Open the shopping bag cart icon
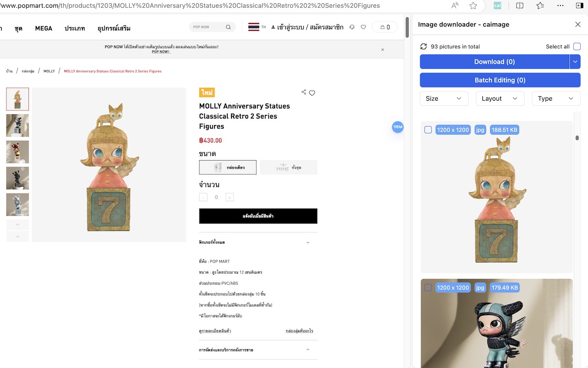 click(385, 27)
